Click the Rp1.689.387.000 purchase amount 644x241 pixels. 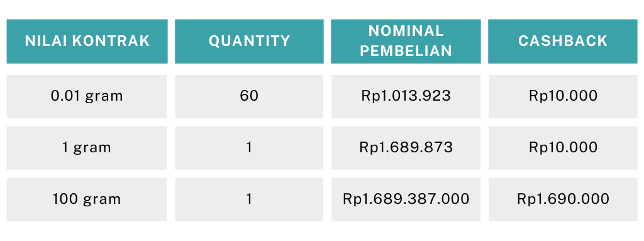tap(406, 199)
